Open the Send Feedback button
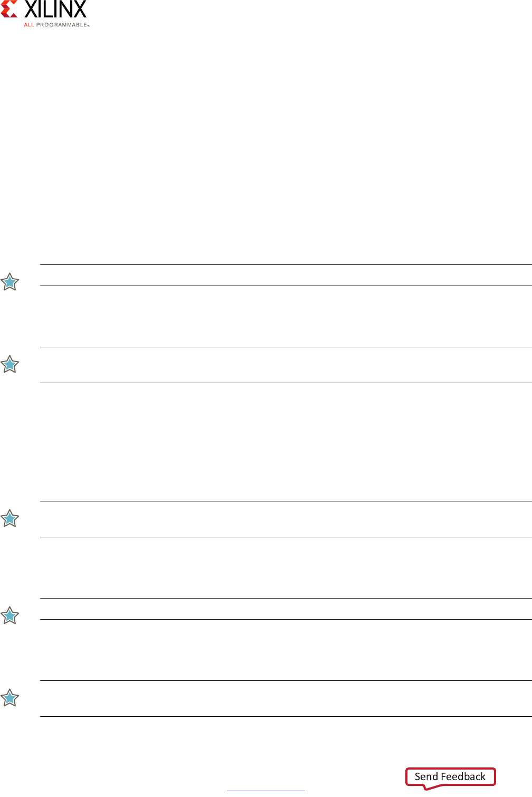 pyautogui.click(x=450, y=777)
